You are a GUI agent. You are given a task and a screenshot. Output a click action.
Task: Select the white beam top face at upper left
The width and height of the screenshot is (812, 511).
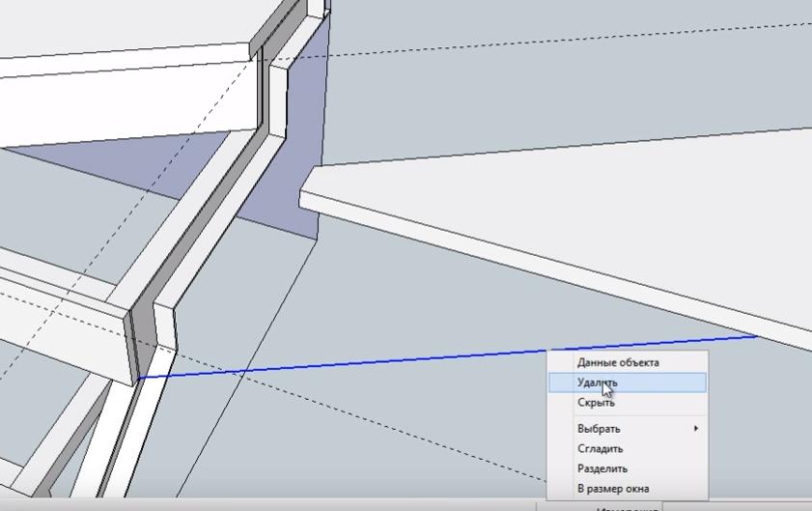[116, 56]
